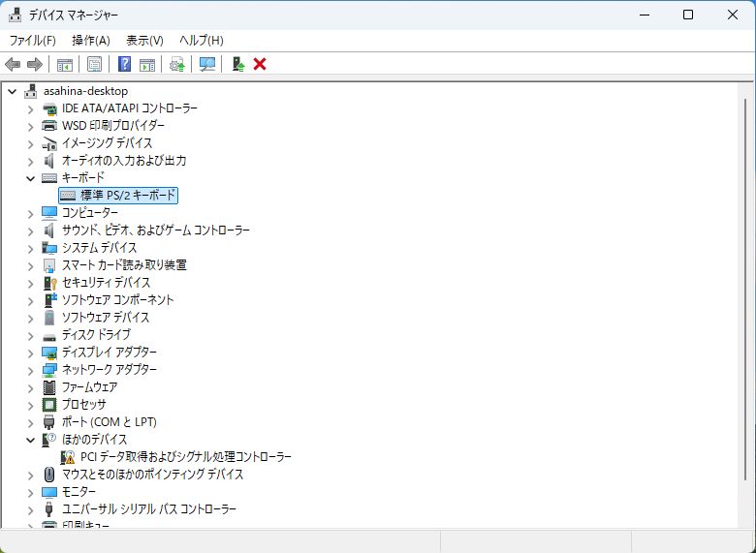Click the blue Help toolbar icon
This screenshot has width=756, height=553.
point(124,64)
